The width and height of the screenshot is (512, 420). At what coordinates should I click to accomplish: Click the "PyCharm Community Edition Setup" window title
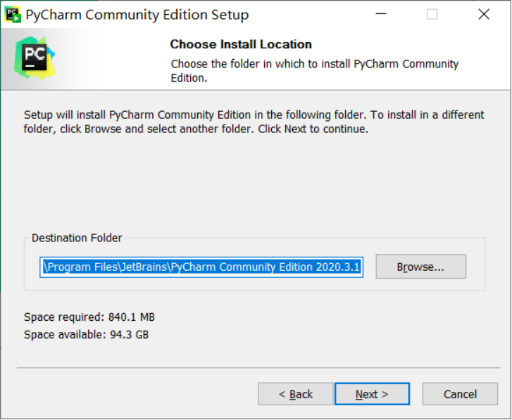coord(137,15)
